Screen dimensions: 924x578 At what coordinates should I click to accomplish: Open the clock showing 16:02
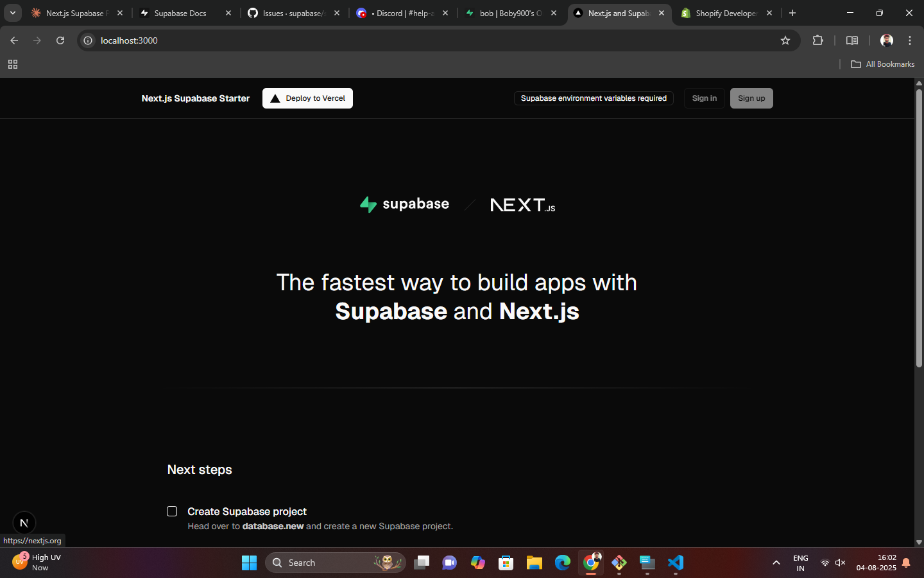[x=877, y=563]
